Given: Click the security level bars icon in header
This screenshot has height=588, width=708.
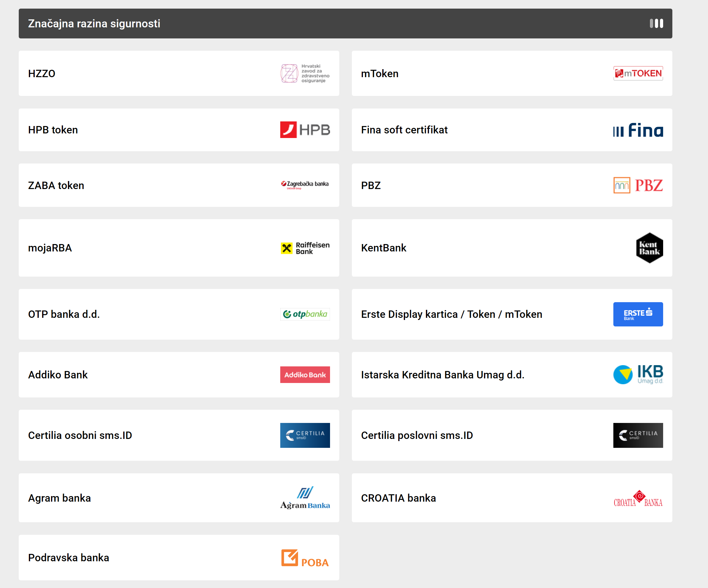Looking at the screenshot, I should point(656,24).
